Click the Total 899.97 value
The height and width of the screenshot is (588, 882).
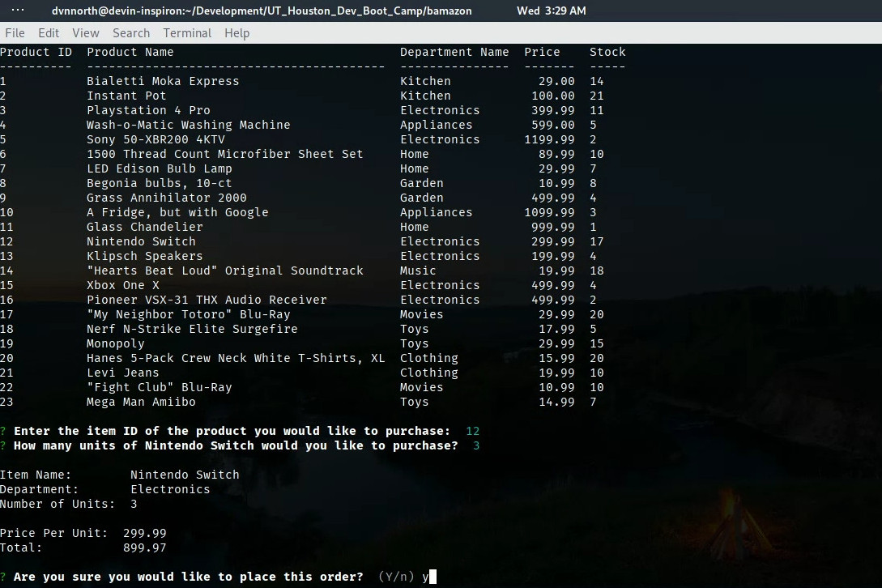(x=145, y=548)
